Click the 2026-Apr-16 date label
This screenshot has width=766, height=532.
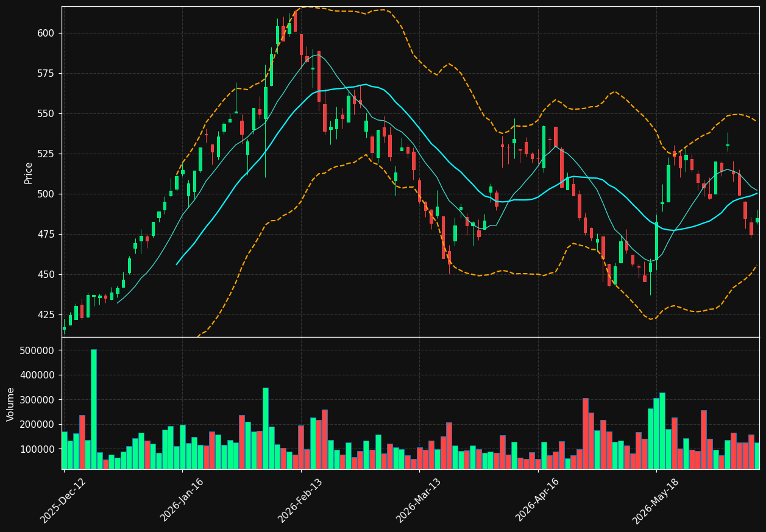tap(537, 500)
